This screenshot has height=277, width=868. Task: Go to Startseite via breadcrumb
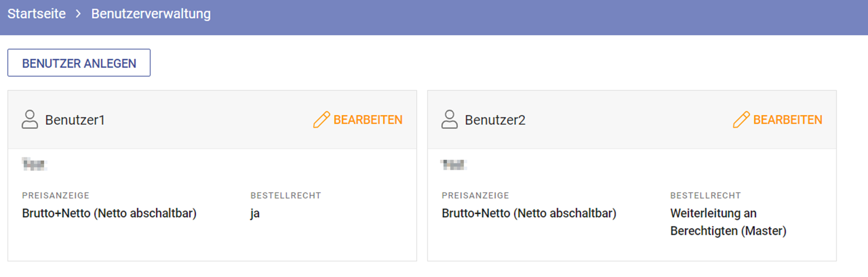[36, 14]
